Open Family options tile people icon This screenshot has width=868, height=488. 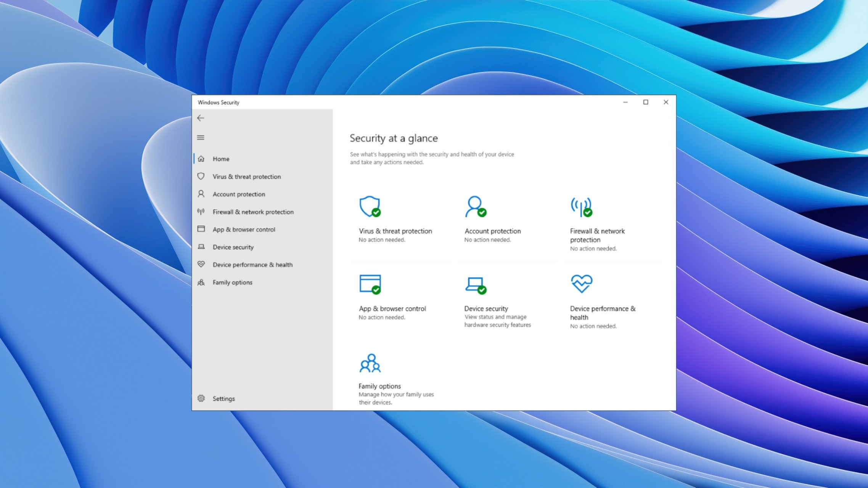coord(370,363)
